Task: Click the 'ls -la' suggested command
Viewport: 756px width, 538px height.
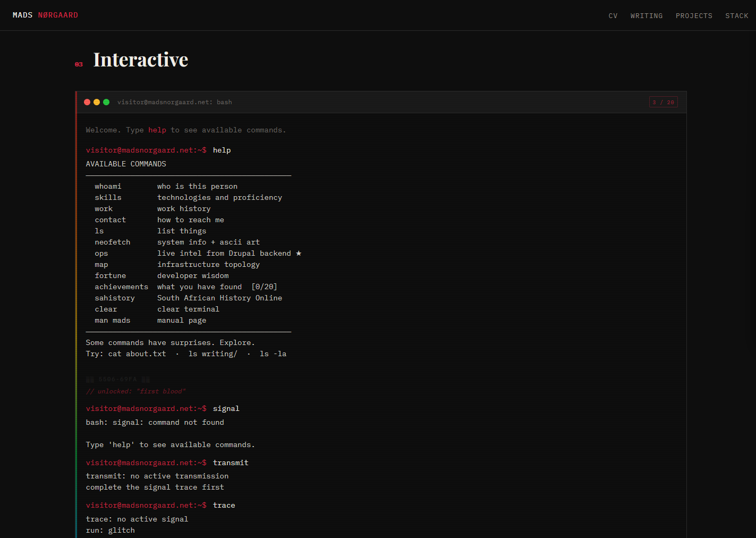Action: (x=273, y=354)
